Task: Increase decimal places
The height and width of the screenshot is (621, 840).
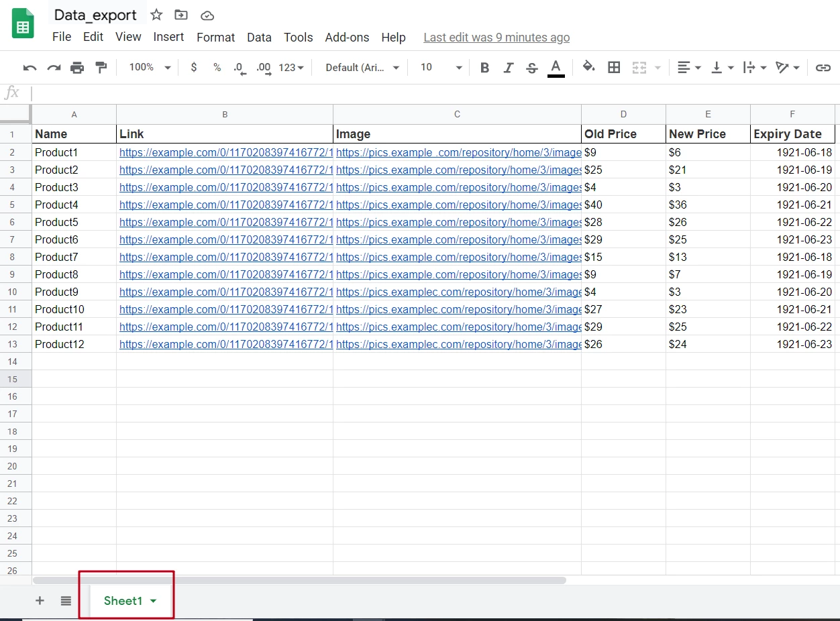Action: coord(264,68)
